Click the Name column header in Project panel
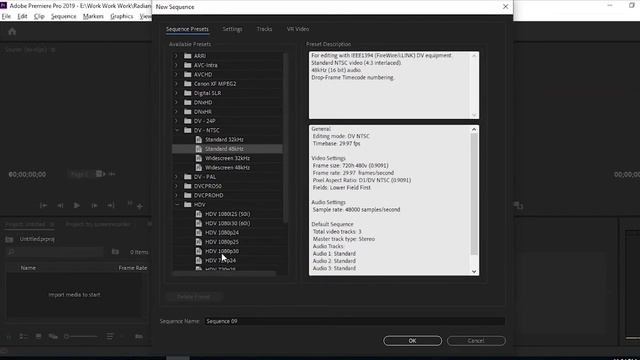This screenshot has height=360, width=640. click(x=28, y=268)
